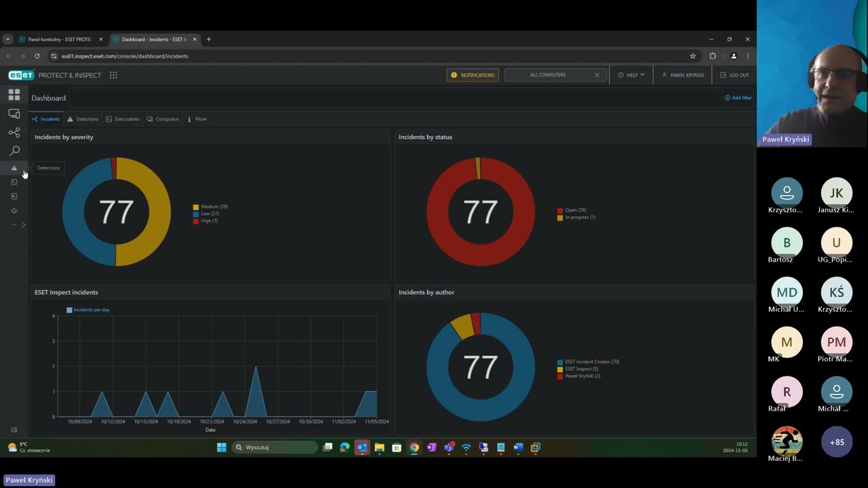Reload the page
The image size is (868, 488).
37,56
